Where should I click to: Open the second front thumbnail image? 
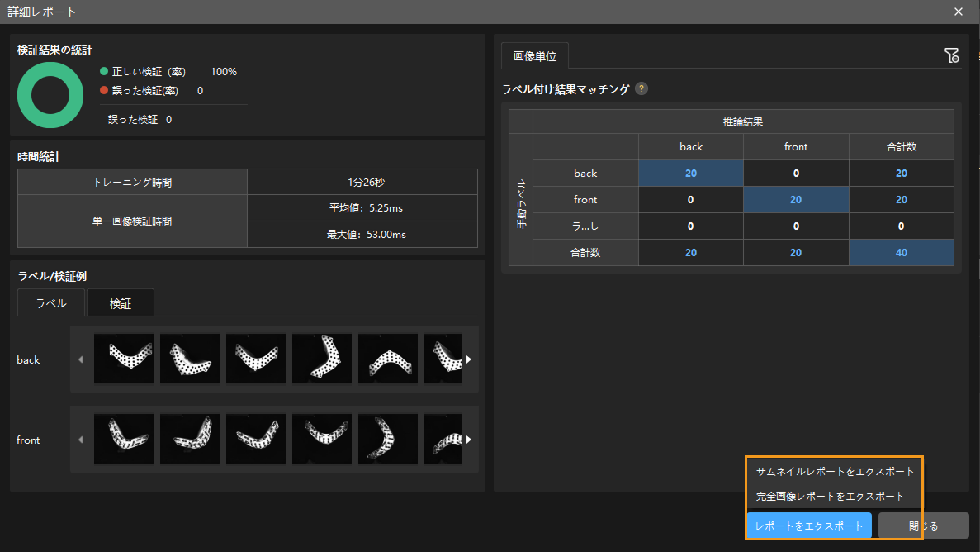pyautogui.click(x=190, y=439)
